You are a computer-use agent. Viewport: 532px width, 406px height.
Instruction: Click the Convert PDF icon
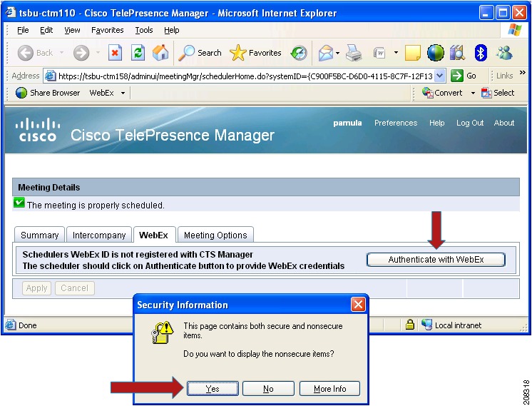(x=427, y=93)
